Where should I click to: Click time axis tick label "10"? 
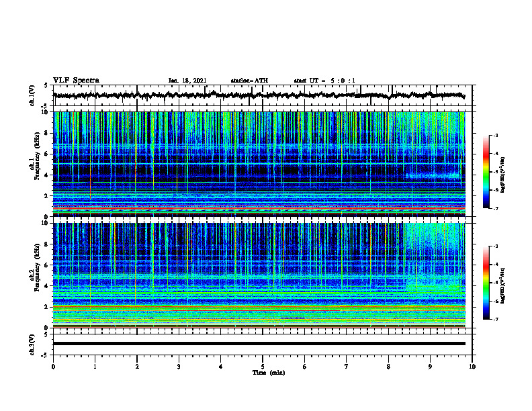472,367
